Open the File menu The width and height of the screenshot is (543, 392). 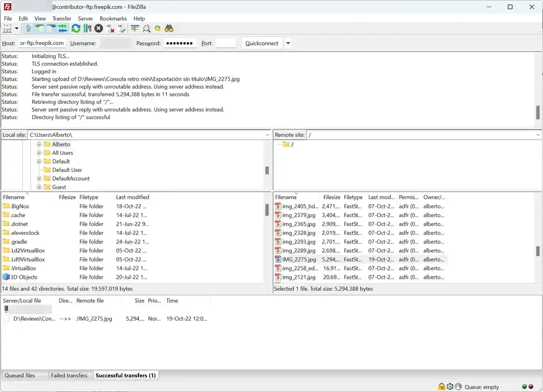[x=8, y=18]
